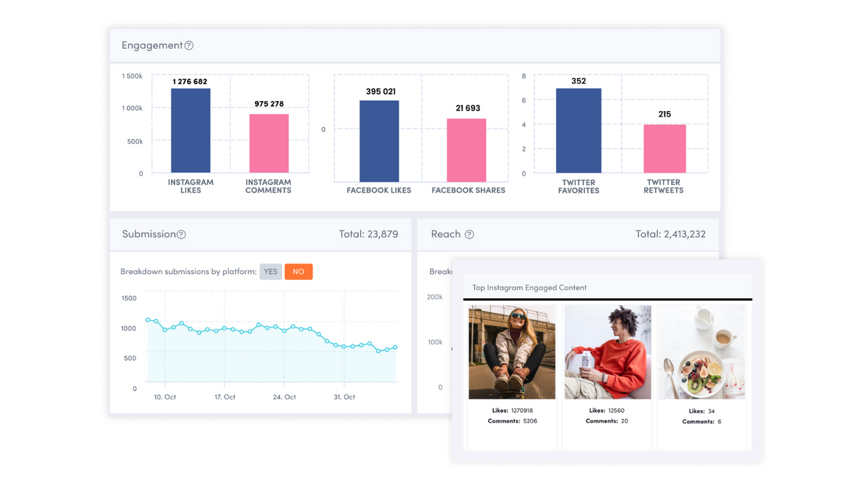The image size is (868, 488).
Task: Click the TWITTER RETWEETS axis label
Action: pos(664,186)
